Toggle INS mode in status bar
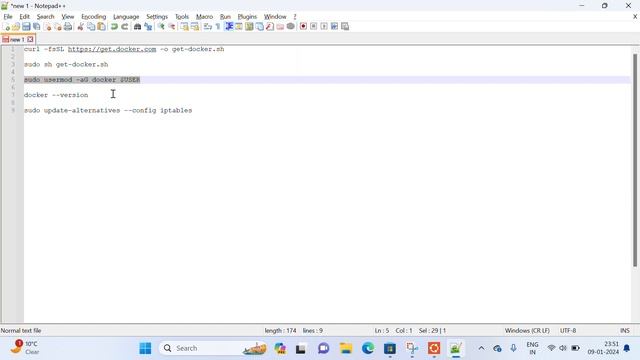This screenshot has width=640, height=360. coord(624,331)
